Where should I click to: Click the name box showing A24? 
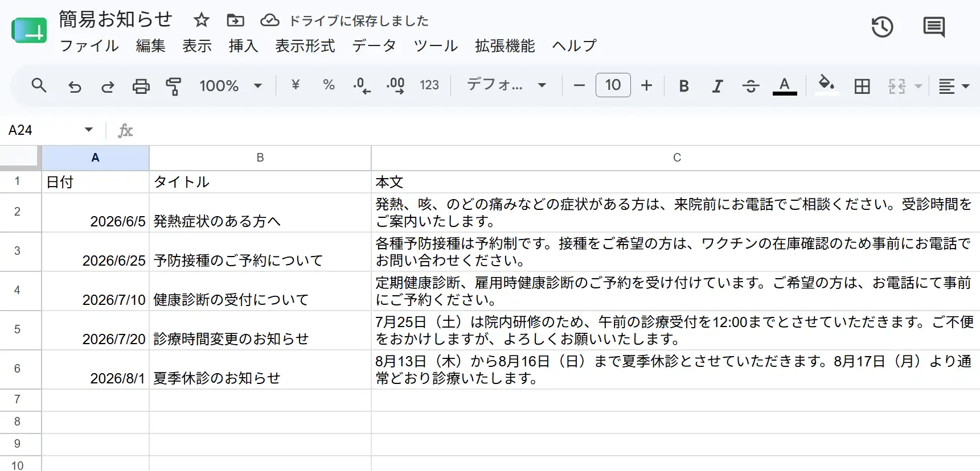(43, 130)
